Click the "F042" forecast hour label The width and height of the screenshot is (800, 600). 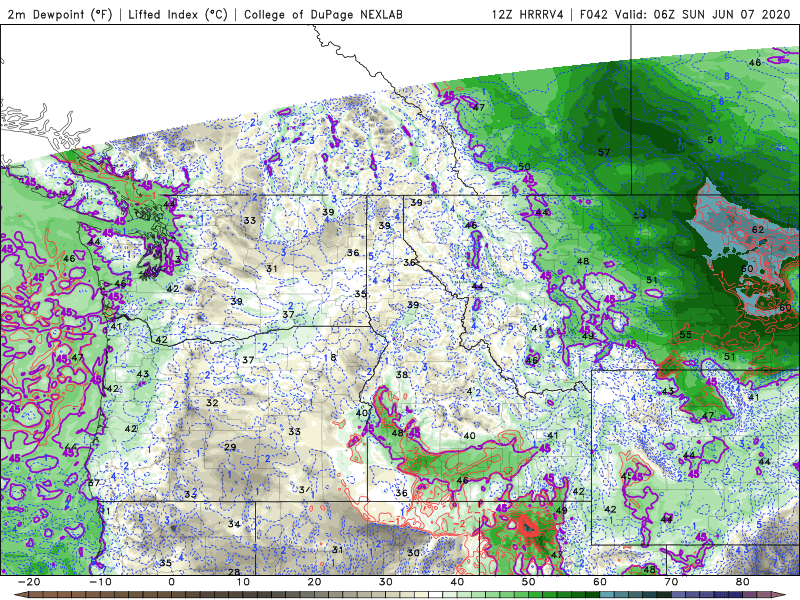[x=594, y=14]
